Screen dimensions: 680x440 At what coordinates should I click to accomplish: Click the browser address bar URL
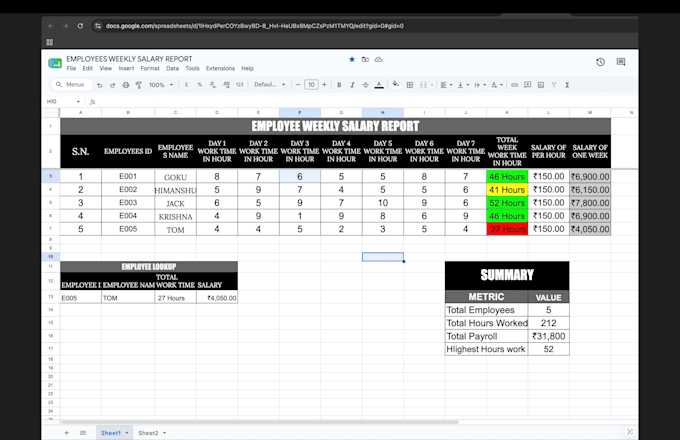tap(255, 26)
